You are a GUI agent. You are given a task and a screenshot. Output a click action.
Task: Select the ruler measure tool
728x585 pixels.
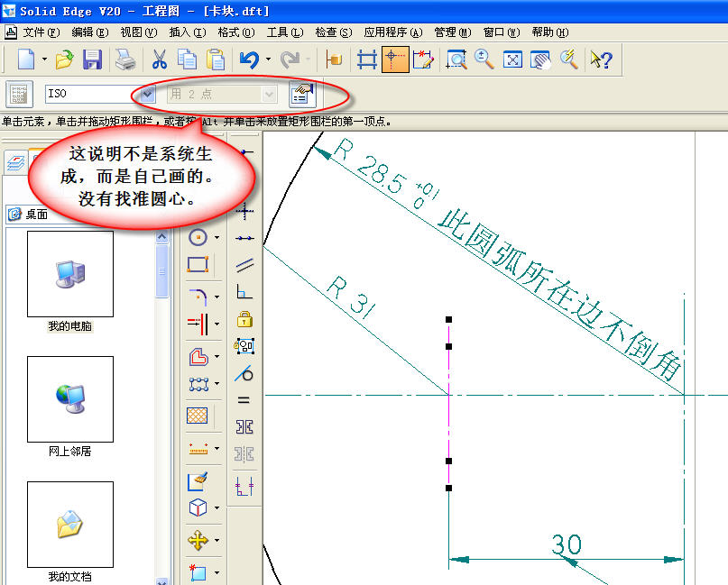click(198, 449)
